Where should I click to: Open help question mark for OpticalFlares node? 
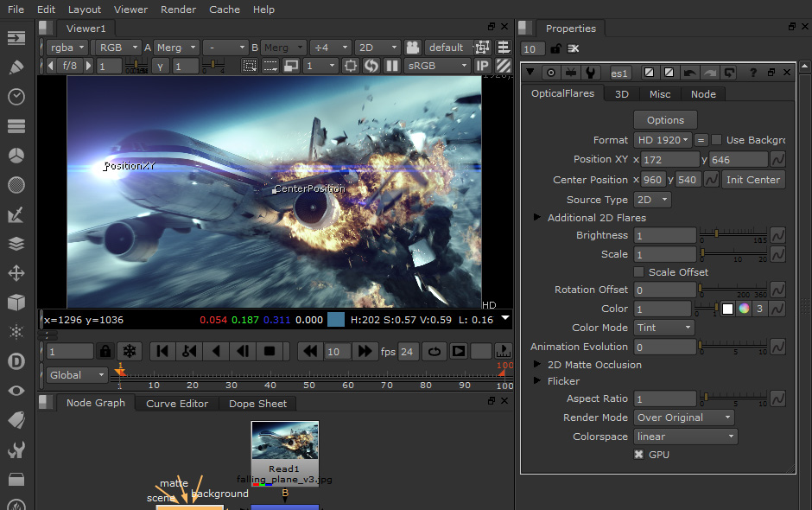pos(753,73)
